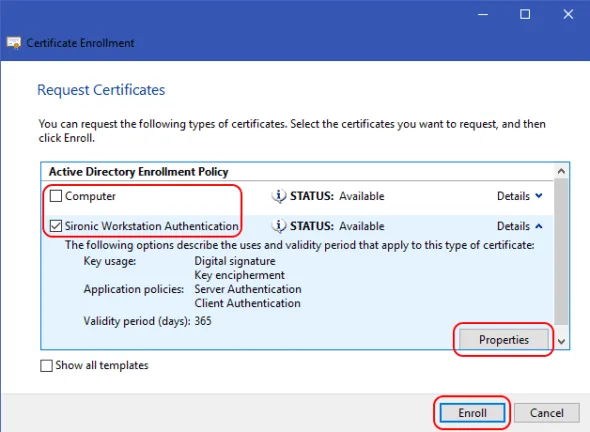Image resolution: width=590 pixels, height=432 pixels.
Task: Click the 'Key usage:' label
Action: pyautogui.click(x=109, y=261)
